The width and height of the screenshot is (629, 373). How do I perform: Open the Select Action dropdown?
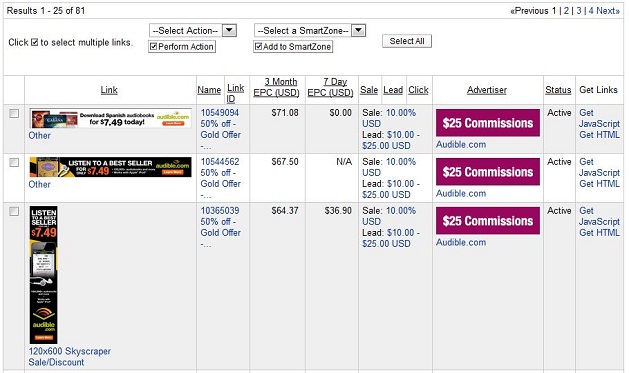193,30
